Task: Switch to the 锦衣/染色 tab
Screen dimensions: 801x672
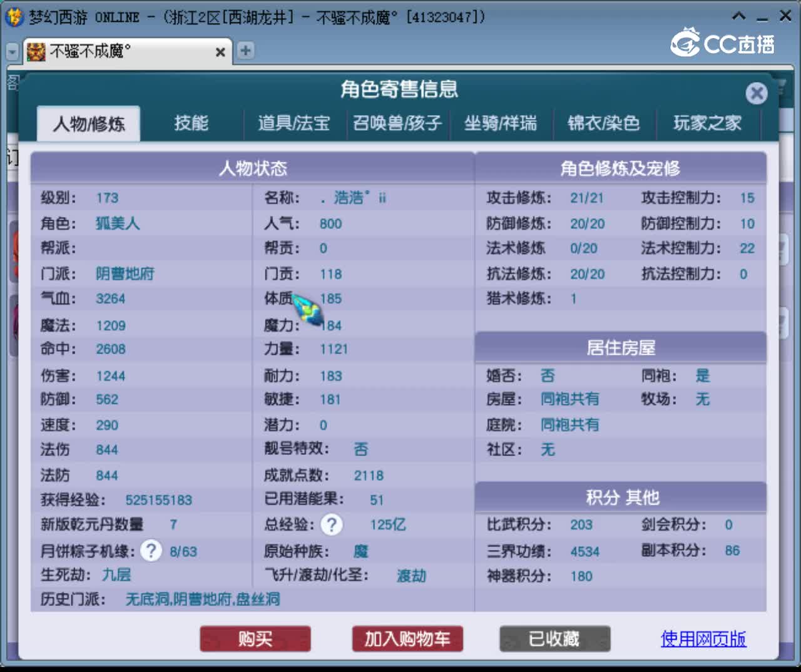Action: pos(604,123)
